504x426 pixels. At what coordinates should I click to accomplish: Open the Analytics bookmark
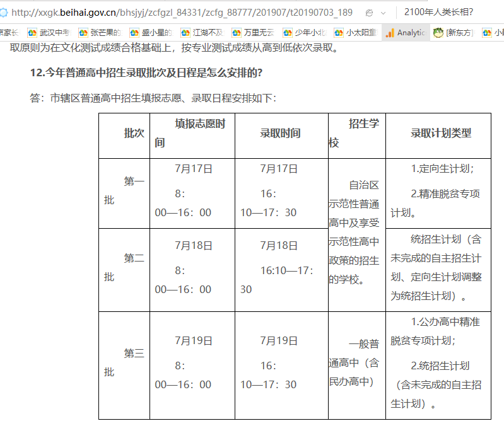[x=406, y=32]
